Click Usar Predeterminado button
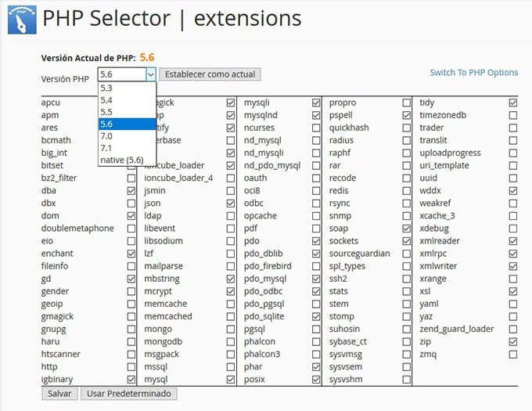The image size is (532, 411). pyautogui.click(x=129, y=394)
